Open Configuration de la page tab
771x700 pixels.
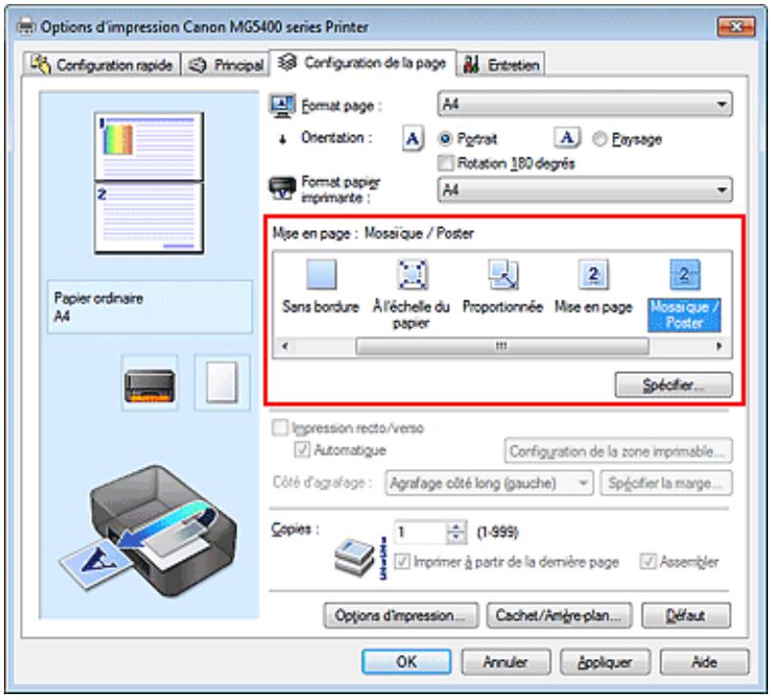click(x=362, y=63)
